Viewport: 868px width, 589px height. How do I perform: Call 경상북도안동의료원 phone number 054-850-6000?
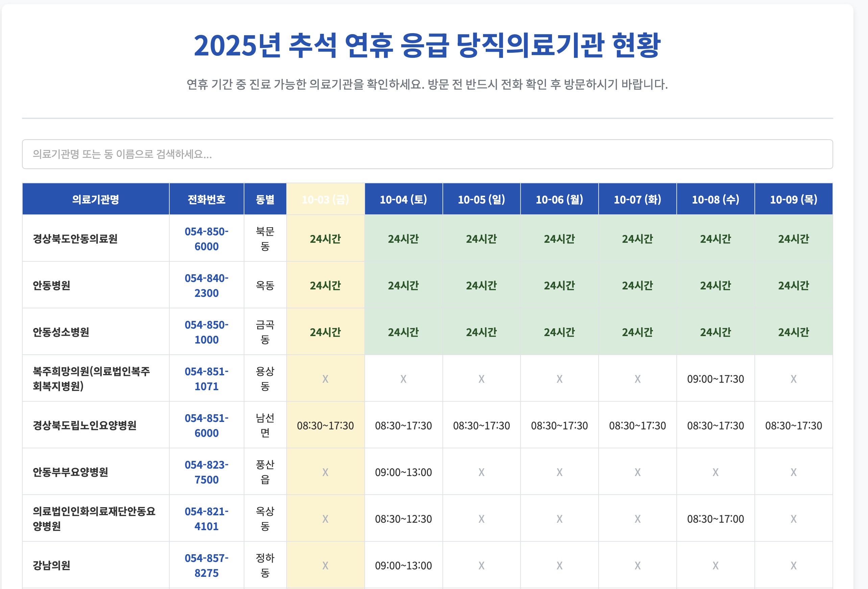pos(206,239)
